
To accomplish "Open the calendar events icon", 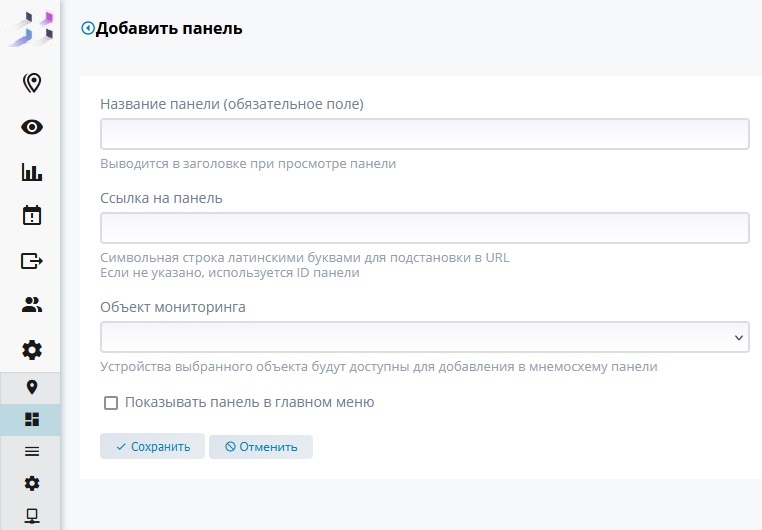I will [x=32, y=216].
